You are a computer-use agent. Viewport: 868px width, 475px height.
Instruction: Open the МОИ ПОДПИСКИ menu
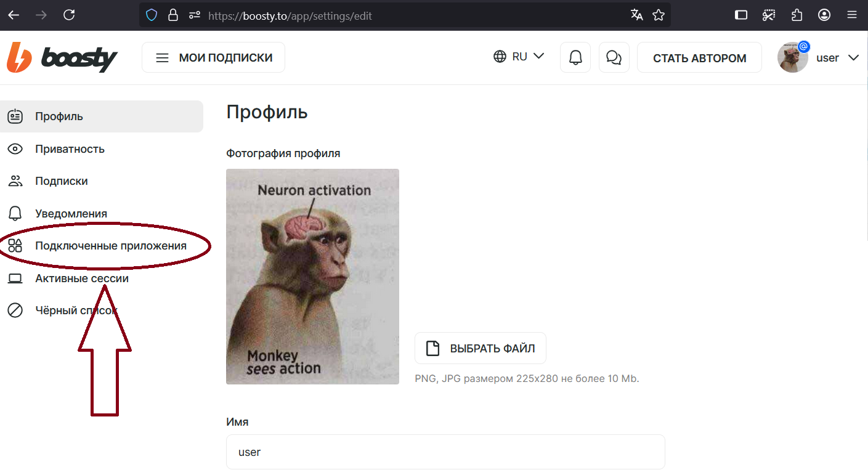point(213,57)
